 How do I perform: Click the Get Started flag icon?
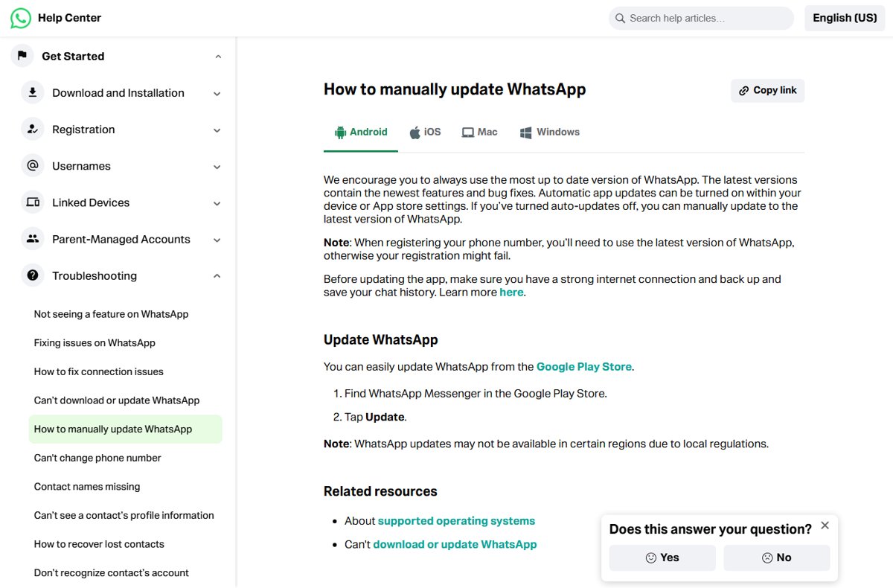[x=22, y=56]
